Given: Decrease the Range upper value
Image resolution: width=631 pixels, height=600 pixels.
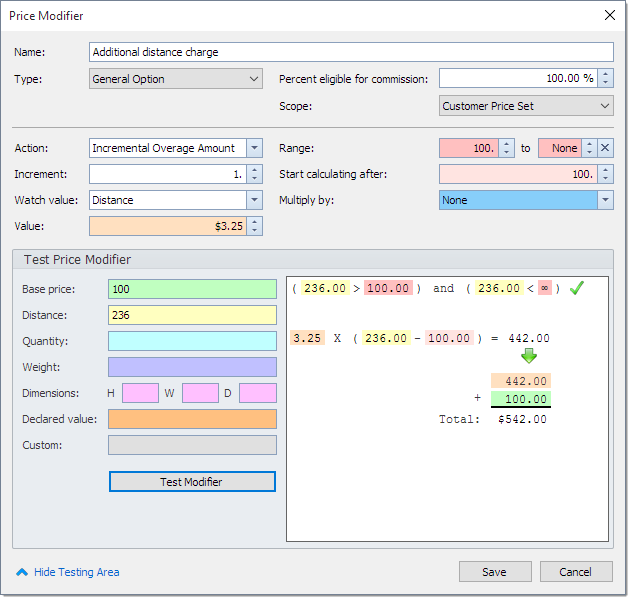Looking at the screenshot, I should pos(590,153).
